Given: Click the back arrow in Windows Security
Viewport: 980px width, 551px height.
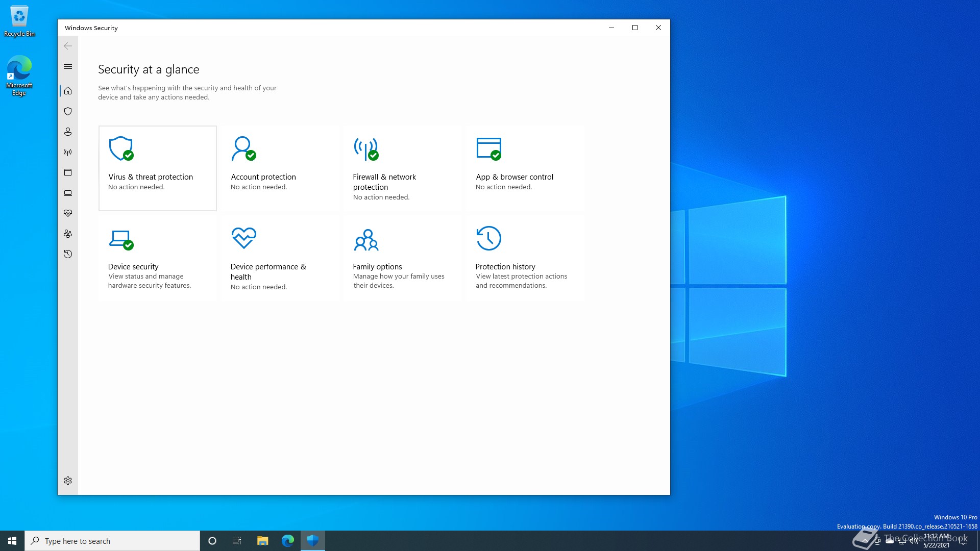Looking at the screenshot, I should [x=68, y=46].
